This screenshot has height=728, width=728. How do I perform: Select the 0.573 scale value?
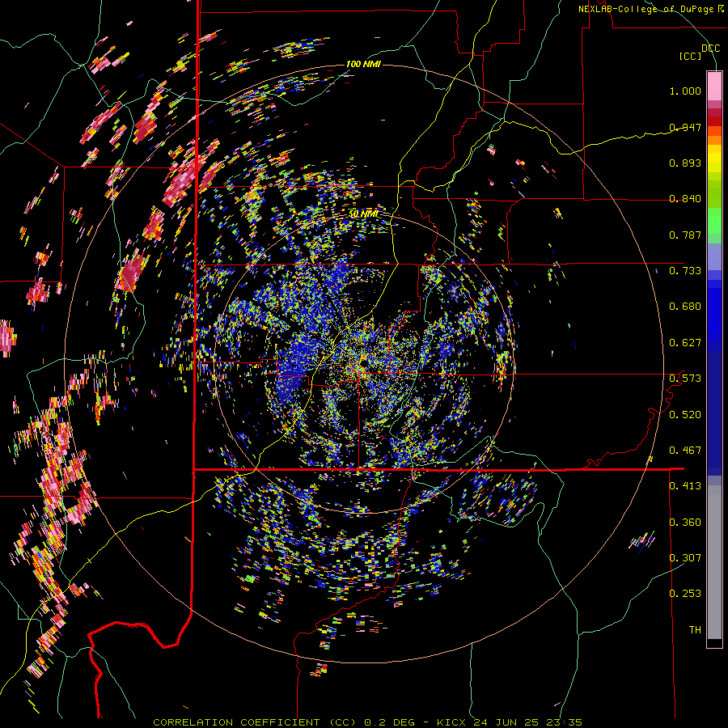click(x=685, y=379)
